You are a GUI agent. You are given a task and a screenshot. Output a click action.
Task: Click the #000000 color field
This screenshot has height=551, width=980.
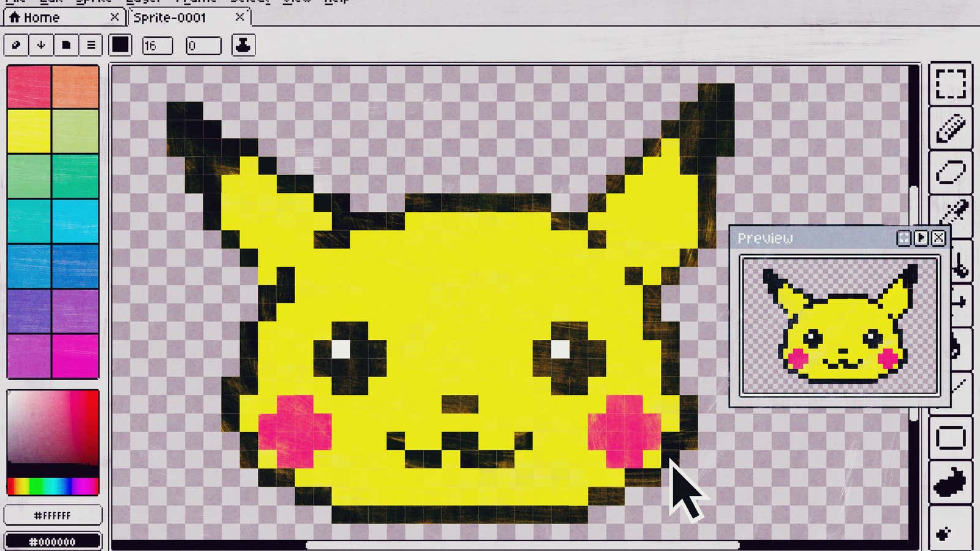(53, 542)
